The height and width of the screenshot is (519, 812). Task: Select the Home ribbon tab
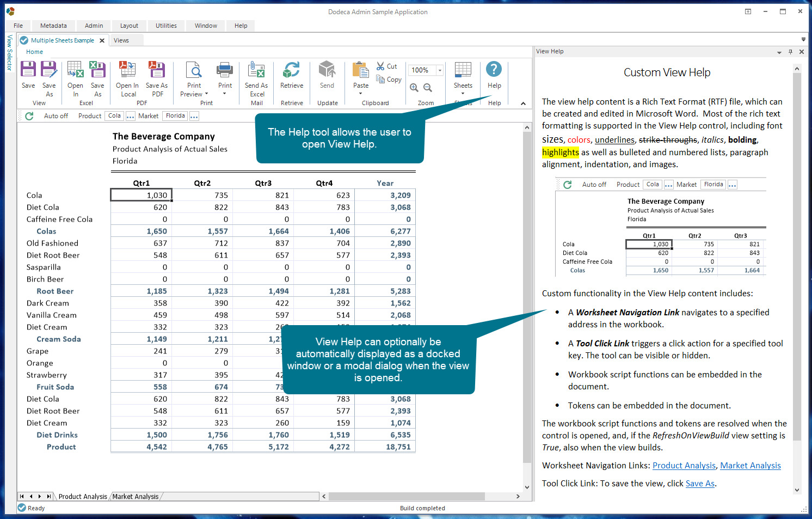[x=34, y=52]
